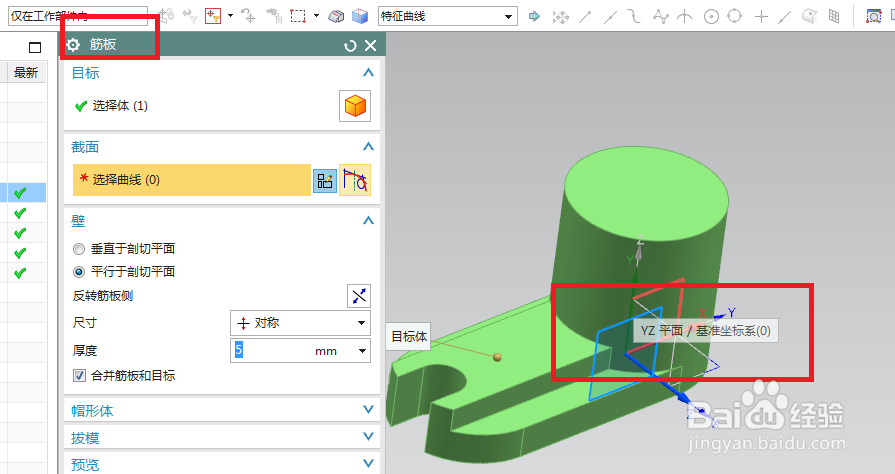This screenshot has height=474, width=895.
Task: Expand the 帽形体 section
Action: point(368,409)
